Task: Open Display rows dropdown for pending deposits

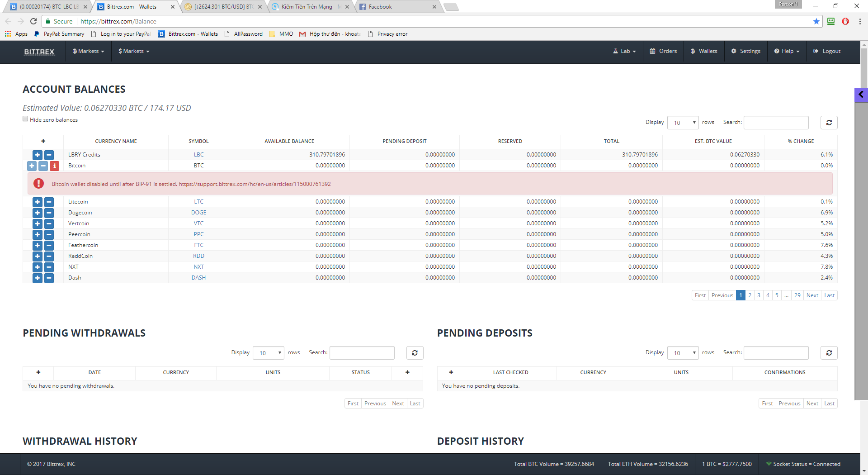Action: pos(683,353)
